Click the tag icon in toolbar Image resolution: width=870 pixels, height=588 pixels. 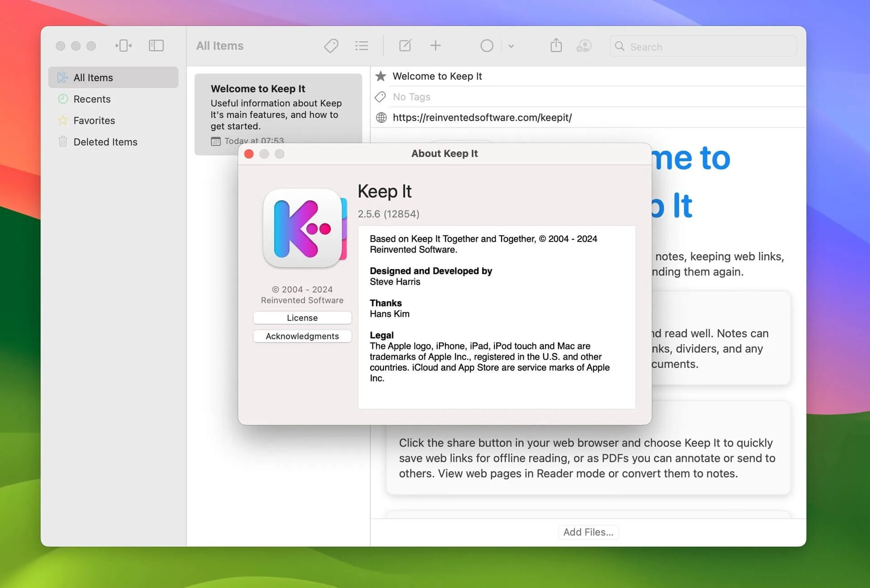pyautogui.click(x=331, y=46)
